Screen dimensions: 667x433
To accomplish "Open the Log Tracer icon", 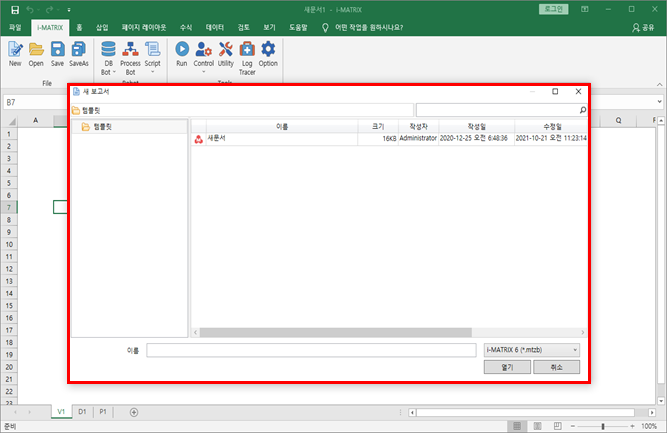I will pyautogui.click(x=247, y=52).
